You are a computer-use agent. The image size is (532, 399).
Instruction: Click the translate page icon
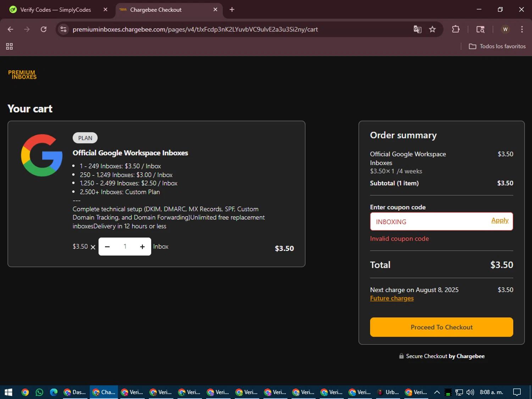pos(417,29)
